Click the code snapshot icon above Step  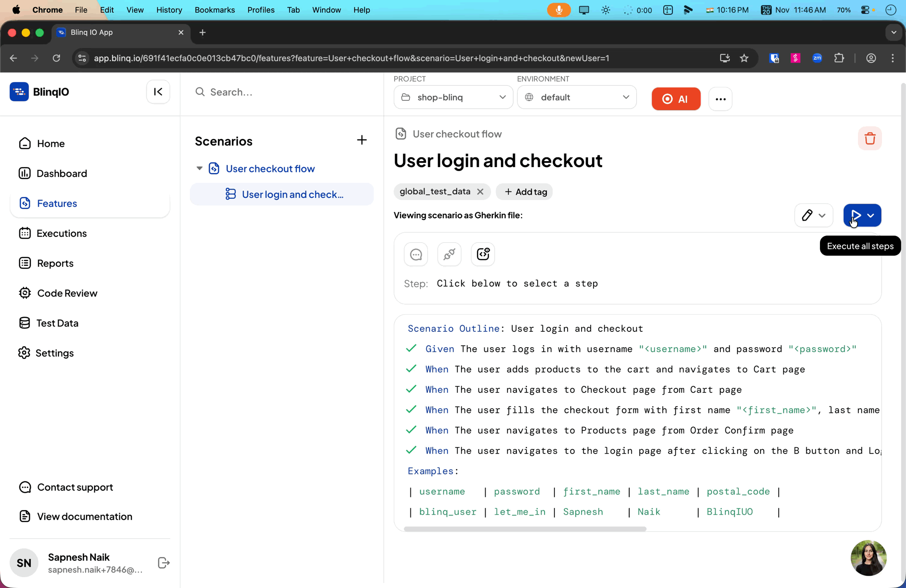(x=483, y=254)
